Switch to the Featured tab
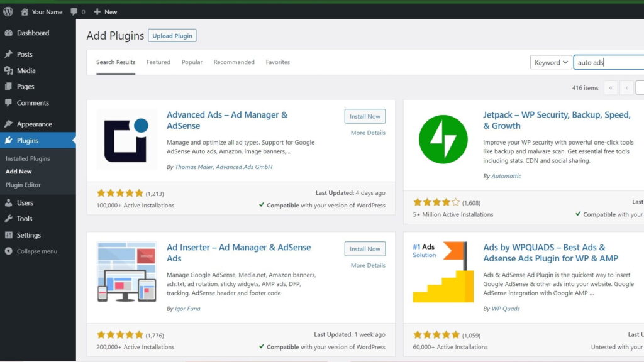 (158, 62)
